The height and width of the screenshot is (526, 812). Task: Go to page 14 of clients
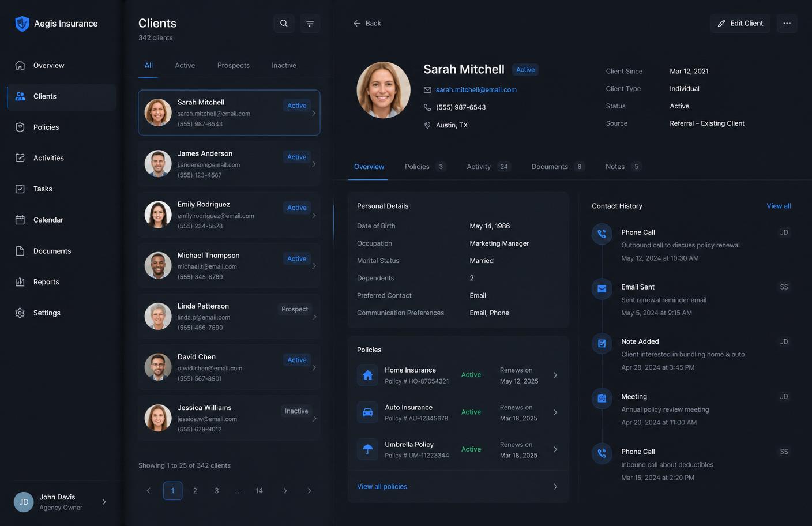[x=259, y=491]
